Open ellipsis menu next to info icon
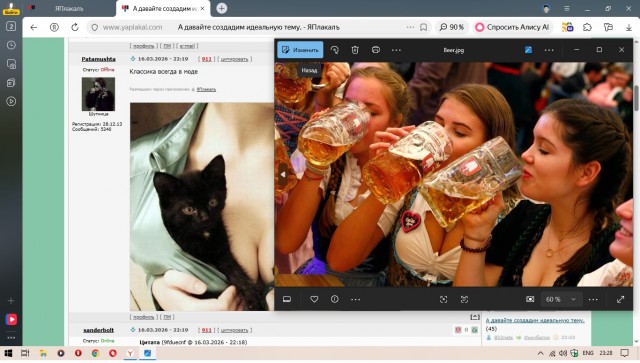 coord(356,299)
